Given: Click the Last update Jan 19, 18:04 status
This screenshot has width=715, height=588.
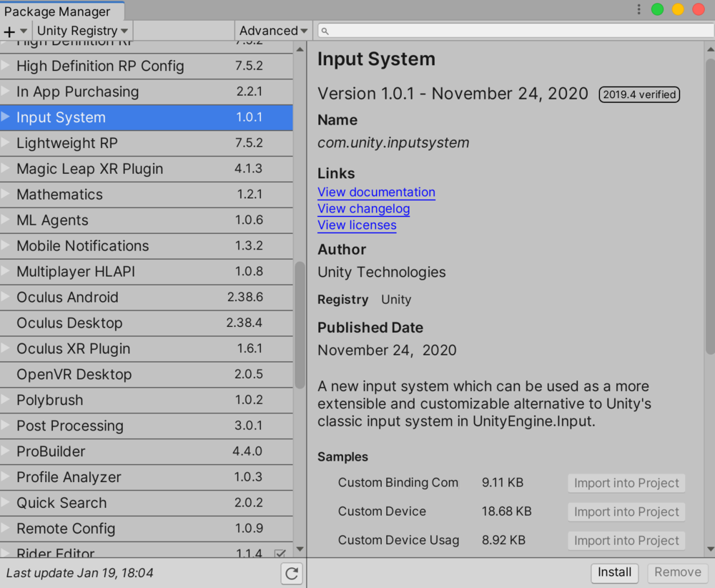Looking at the screenshot, I should point(80,573).
